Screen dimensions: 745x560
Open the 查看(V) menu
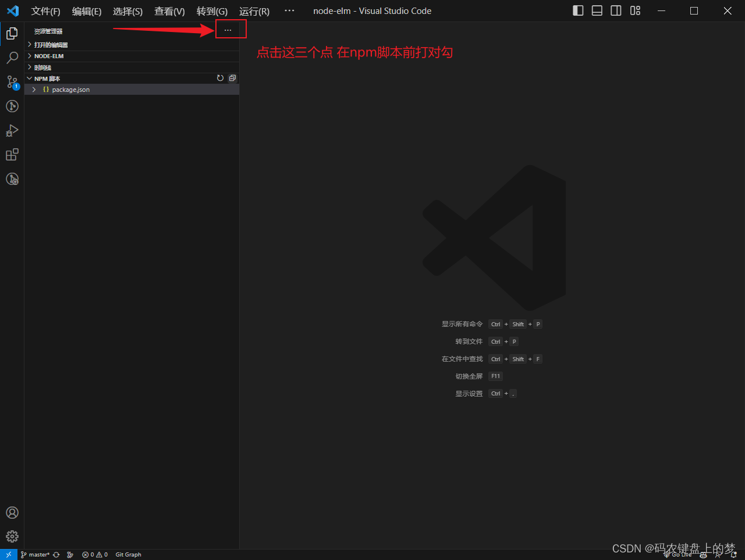tap(169, 11)
